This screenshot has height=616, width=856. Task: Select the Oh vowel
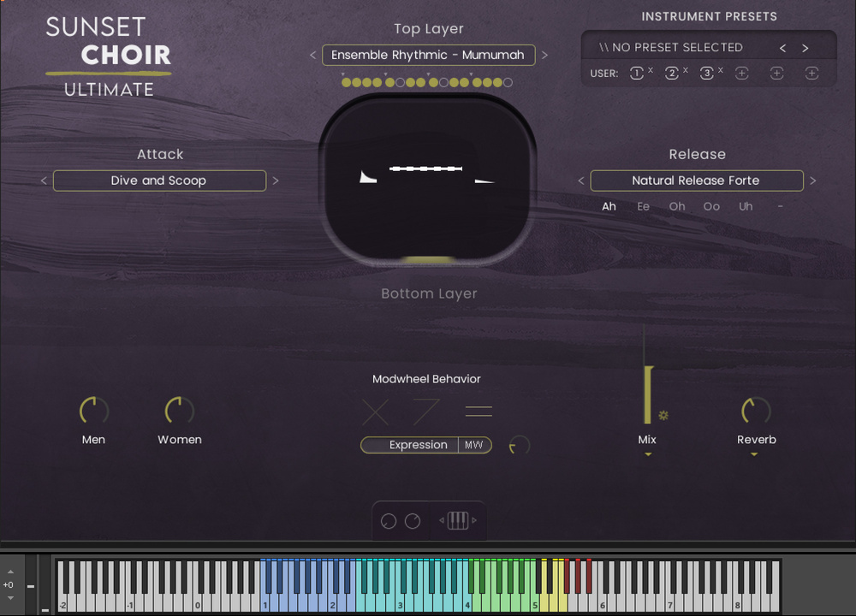pos(677,206)
